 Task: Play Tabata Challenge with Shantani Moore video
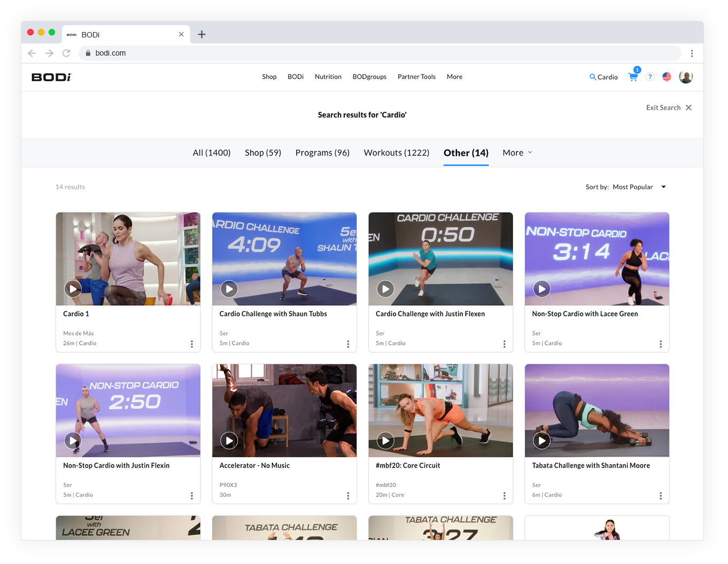542,441
